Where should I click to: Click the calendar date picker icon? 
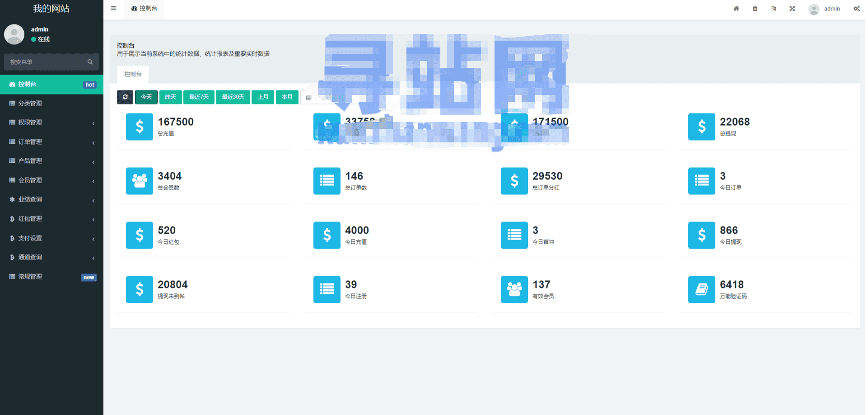(x=309, y=98)
